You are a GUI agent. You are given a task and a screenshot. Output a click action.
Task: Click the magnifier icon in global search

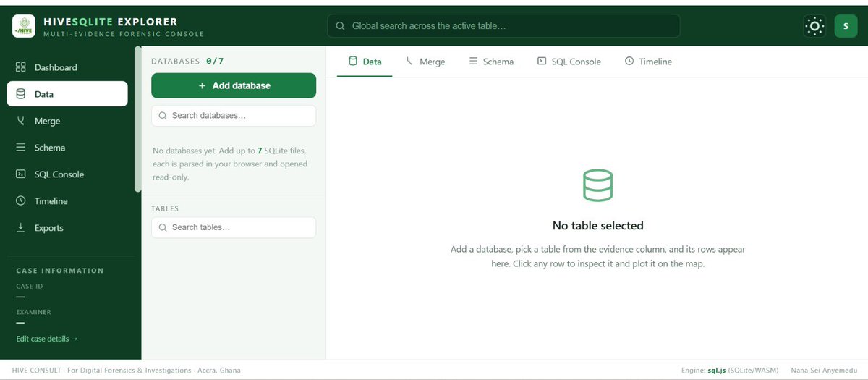pyautogui.click(x=340, y=26)
